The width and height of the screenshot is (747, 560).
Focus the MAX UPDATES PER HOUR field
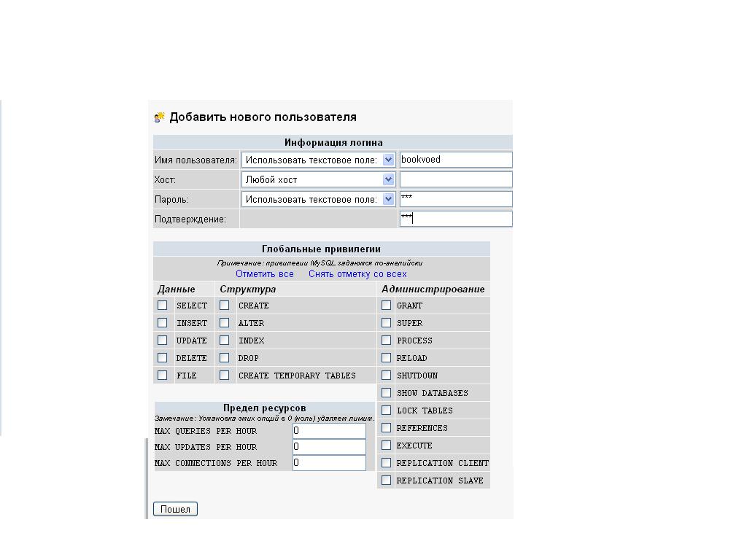click(329, 447)
